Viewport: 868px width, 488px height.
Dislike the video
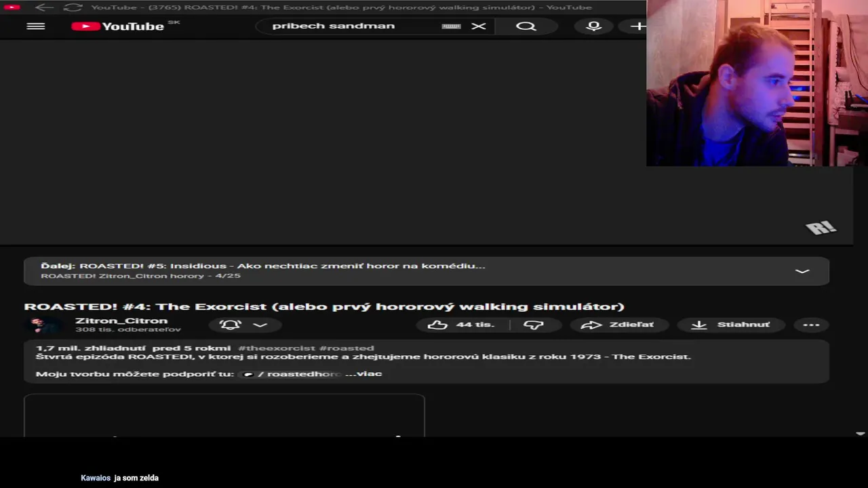tap(534, 325)
